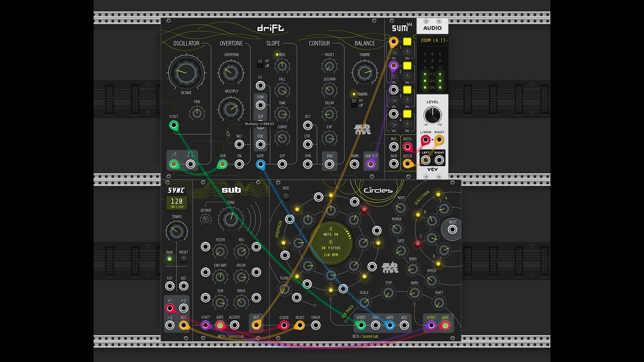Click the TRNSP input jack on Circles
This screenshot has width=644, height=362.
pos(315,325)
